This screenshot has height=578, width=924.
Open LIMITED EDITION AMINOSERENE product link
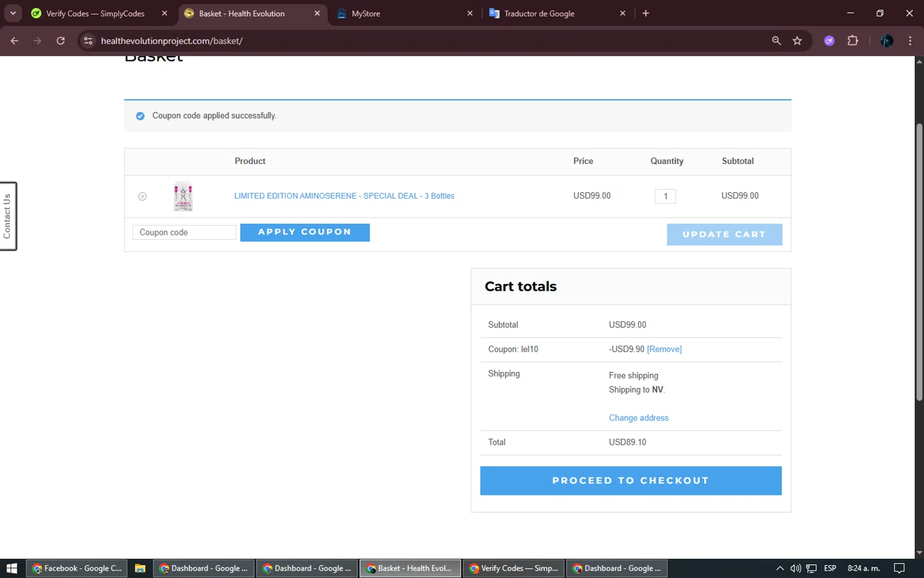click(344, 196)
